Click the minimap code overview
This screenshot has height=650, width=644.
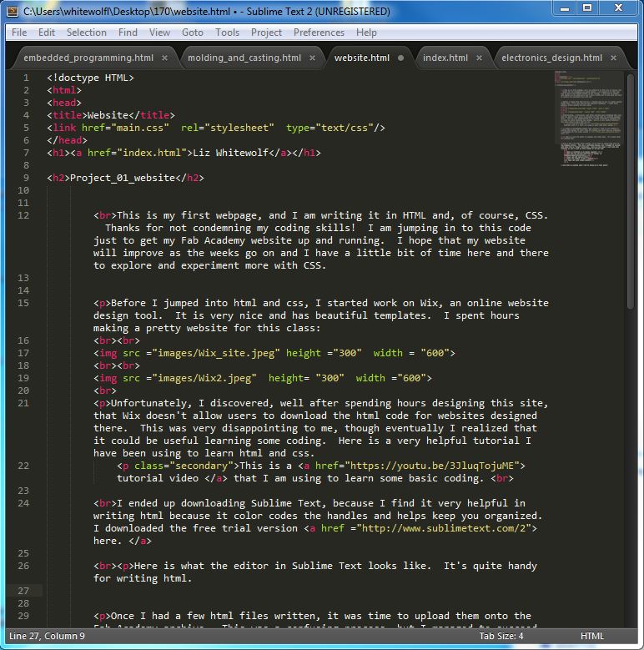point(589,119)
